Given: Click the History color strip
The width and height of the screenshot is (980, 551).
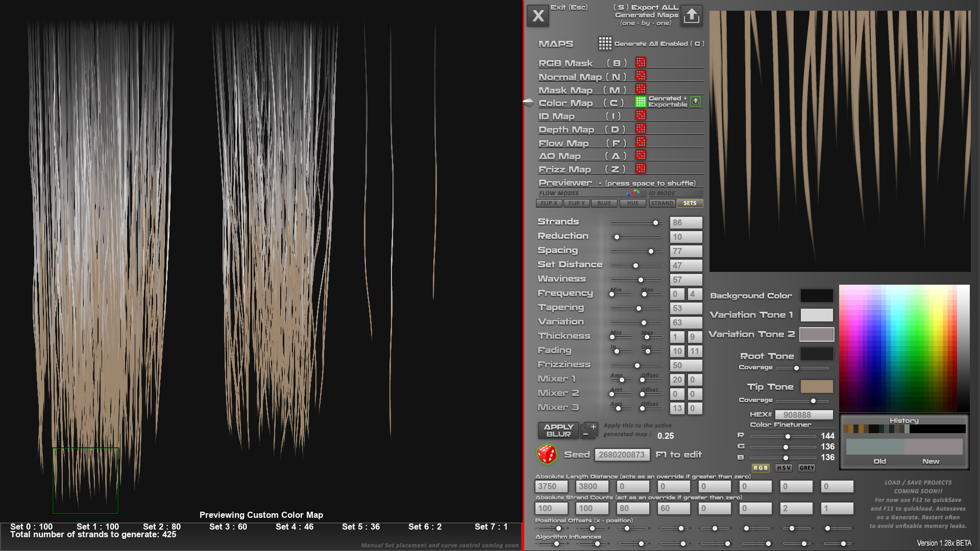Looking at the screenshot, I should [x=904, y=429].
